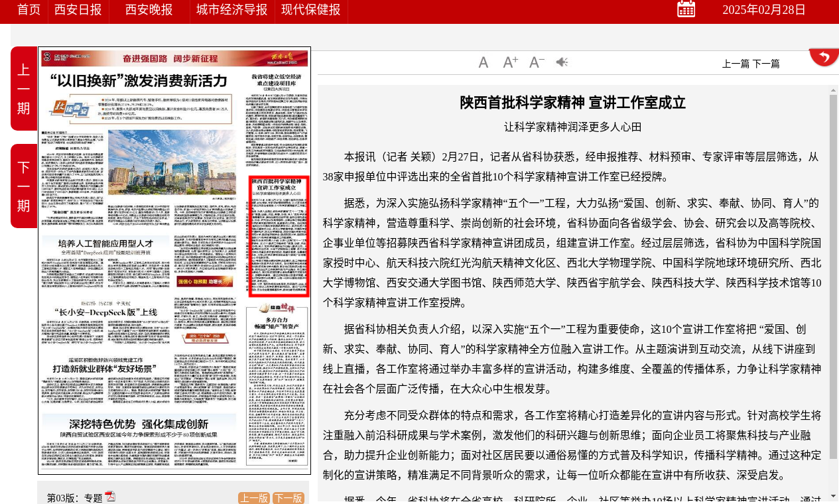Go to next issue 下一期
Image resolution: width=839 pixels, height=504 pixels.
pos(24,186)
